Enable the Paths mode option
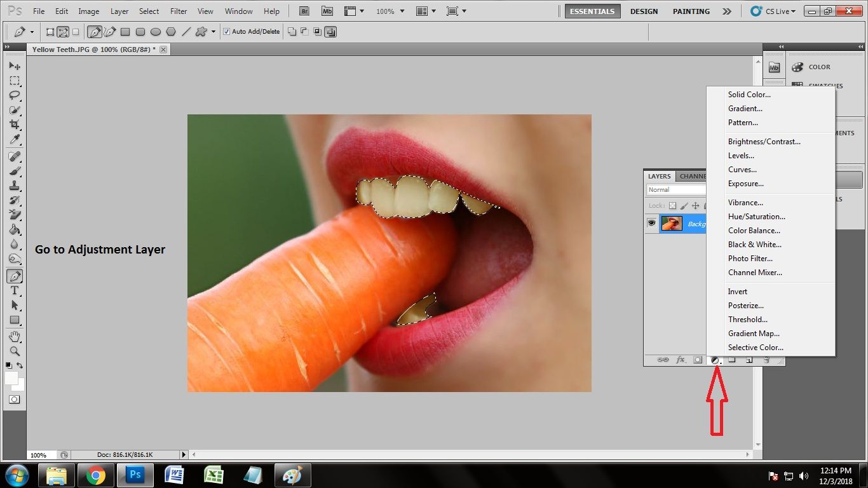The width and height of the screenshot is (868, 488). [63, 31]
